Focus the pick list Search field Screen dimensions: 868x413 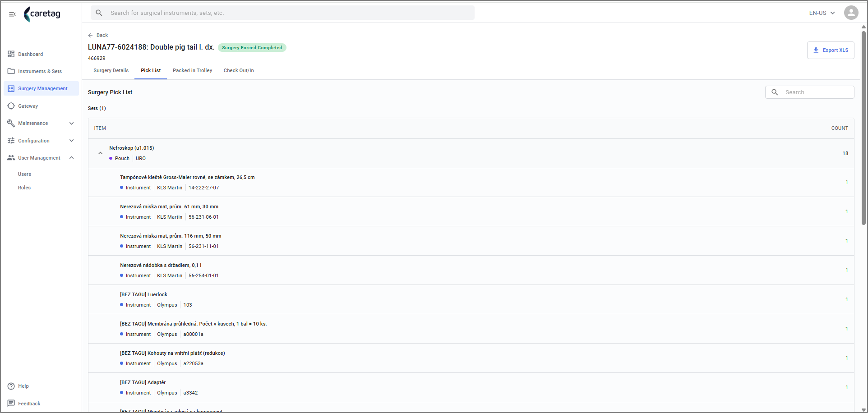coord(809,92)
